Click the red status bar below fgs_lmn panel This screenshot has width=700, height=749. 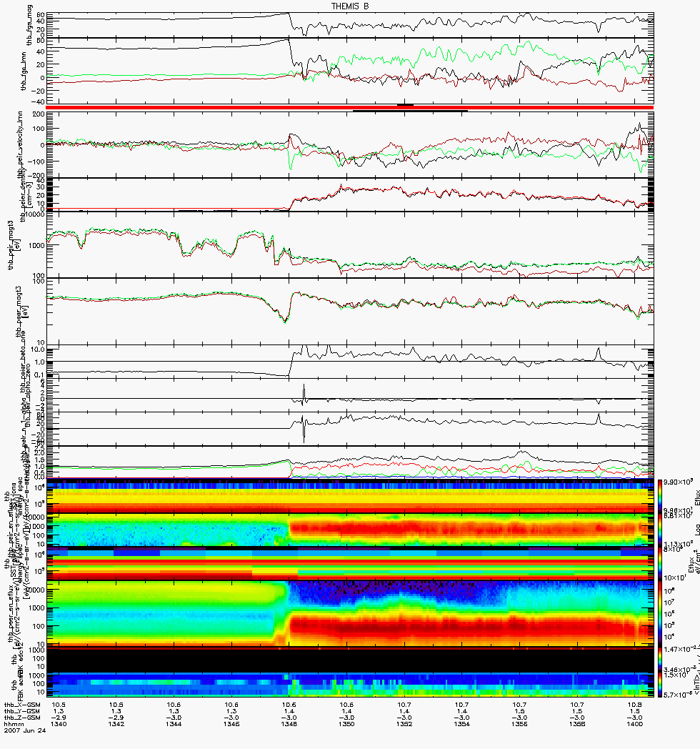[x=349, y=107]
